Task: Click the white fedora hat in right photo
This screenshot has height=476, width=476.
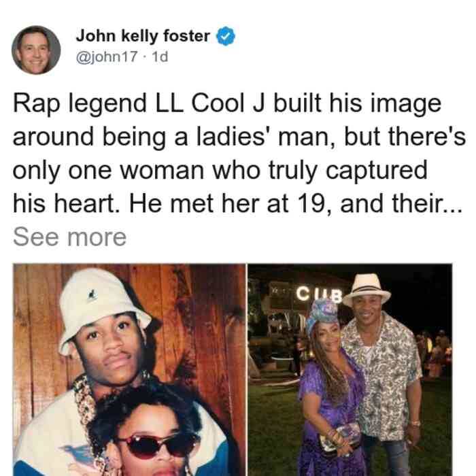Action: pyautogui.click(x=367, y=290)
